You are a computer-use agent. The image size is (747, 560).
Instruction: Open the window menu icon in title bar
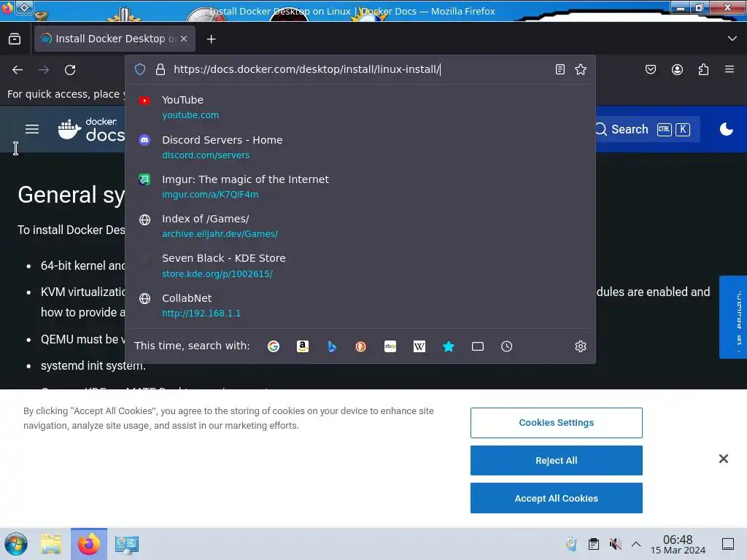pyautogui.click(x=7, y=8)
